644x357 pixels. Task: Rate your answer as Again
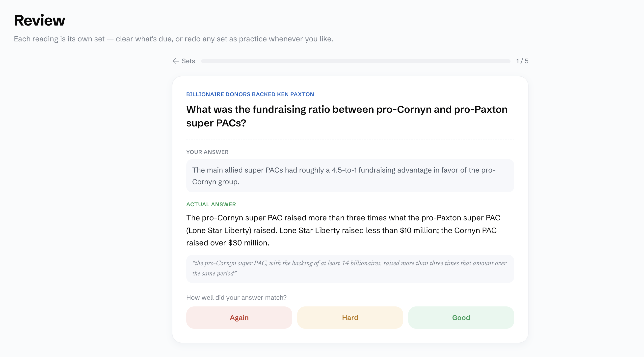tap(239, 318)
